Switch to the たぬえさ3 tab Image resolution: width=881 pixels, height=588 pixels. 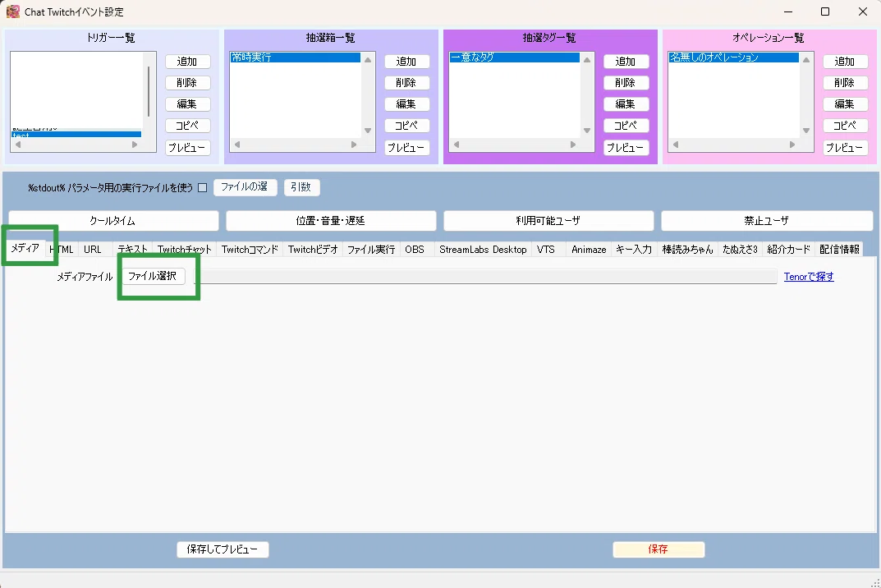pos(740,249)
